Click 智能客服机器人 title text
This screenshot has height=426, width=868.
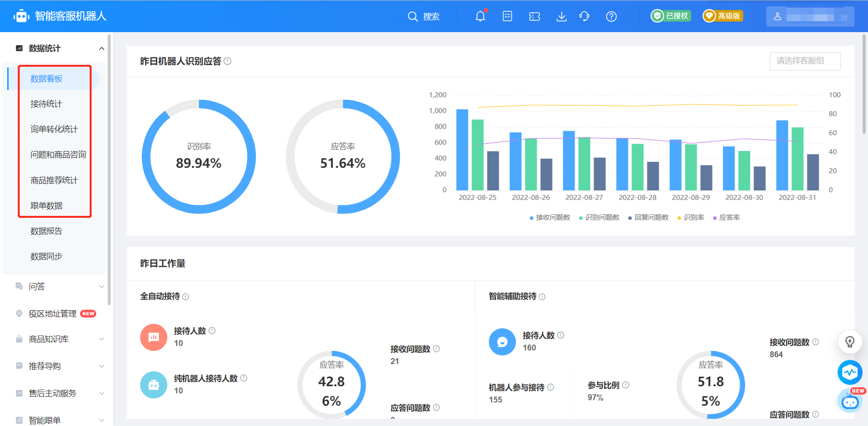[x=71, y=16]
